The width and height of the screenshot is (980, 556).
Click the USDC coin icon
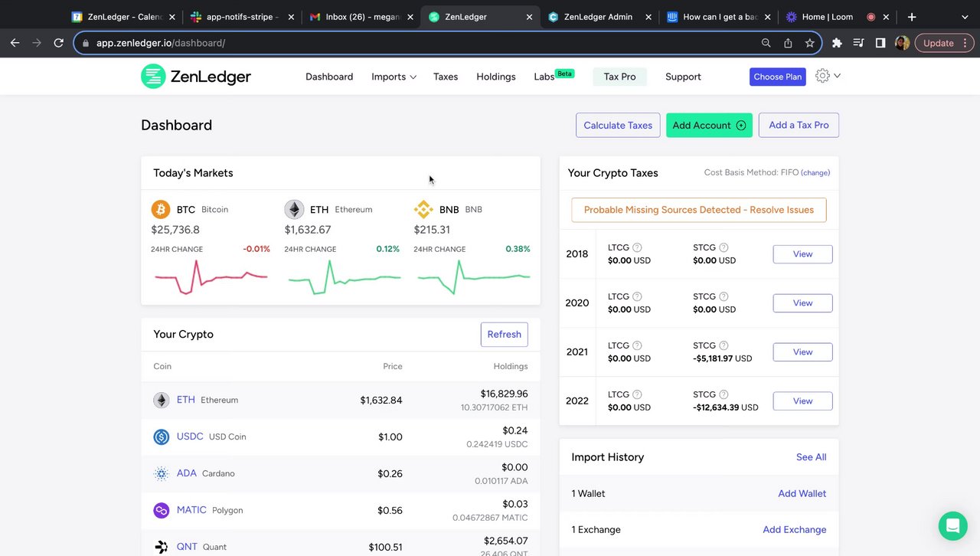point(161,437)
